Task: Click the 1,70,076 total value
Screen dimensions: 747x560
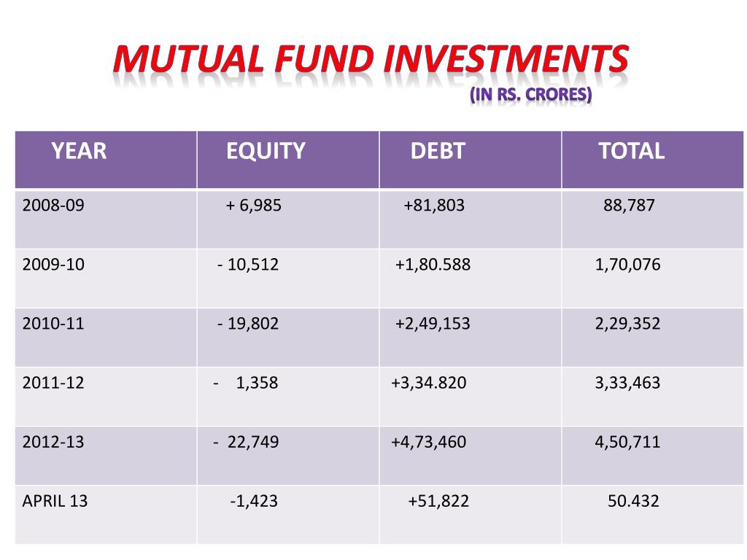Action: (627, 265)
